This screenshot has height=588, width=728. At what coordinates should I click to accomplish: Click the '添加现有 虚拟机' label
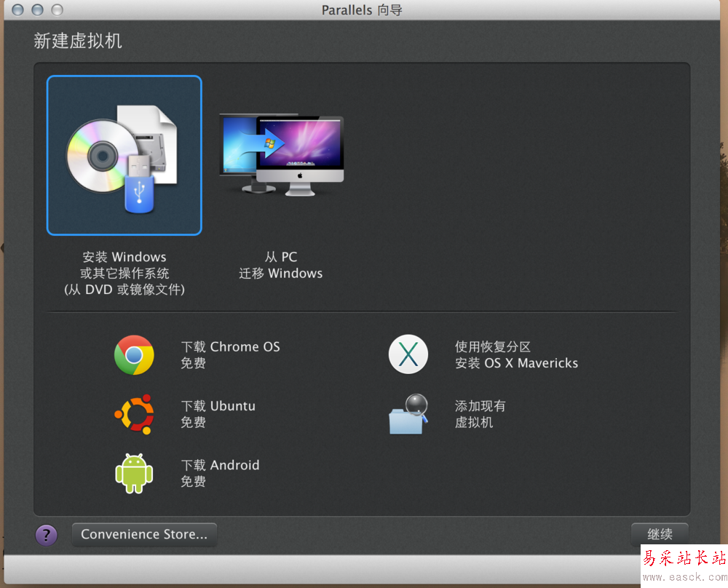click(x=480, y=414)
